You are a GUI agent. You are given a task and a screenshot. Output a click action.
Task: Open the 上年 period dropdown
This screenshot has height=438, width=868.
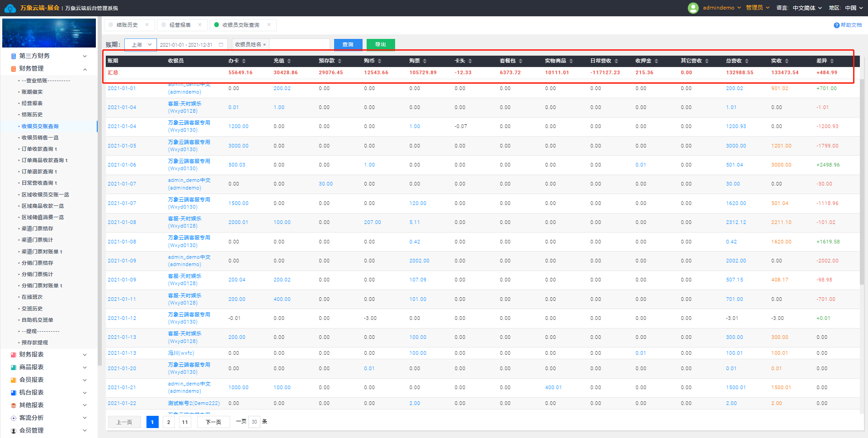pos(141,45)
